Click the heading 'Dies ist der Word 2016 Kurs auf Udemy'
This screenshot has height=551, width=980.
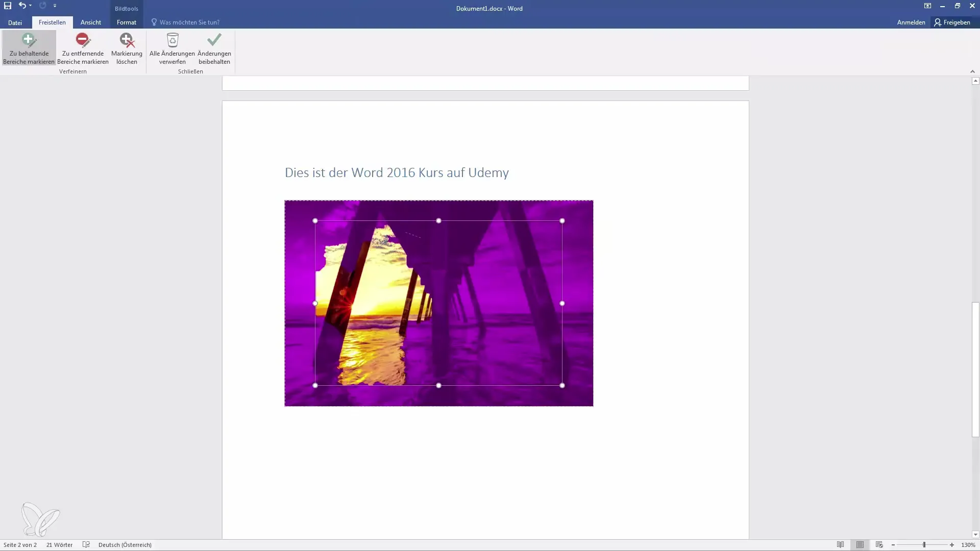coord(397,172)
